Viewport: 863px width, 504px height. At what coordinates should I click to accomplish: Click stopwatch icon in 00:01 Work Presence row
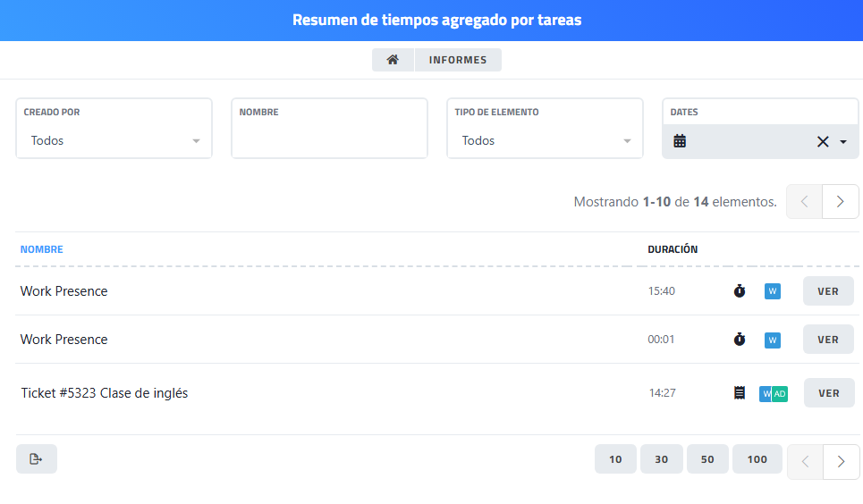[x=740, y=340]
